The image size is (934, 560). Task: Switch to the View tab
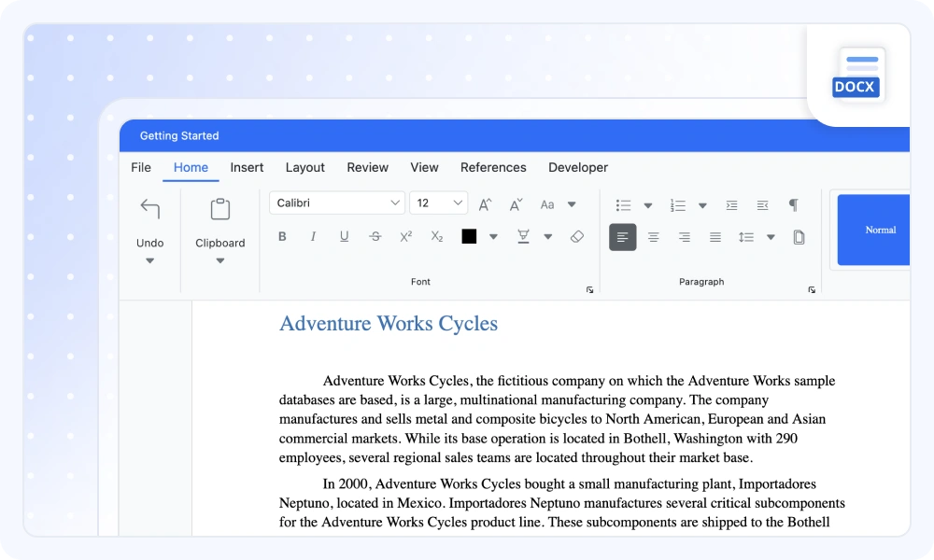(424, 168)
